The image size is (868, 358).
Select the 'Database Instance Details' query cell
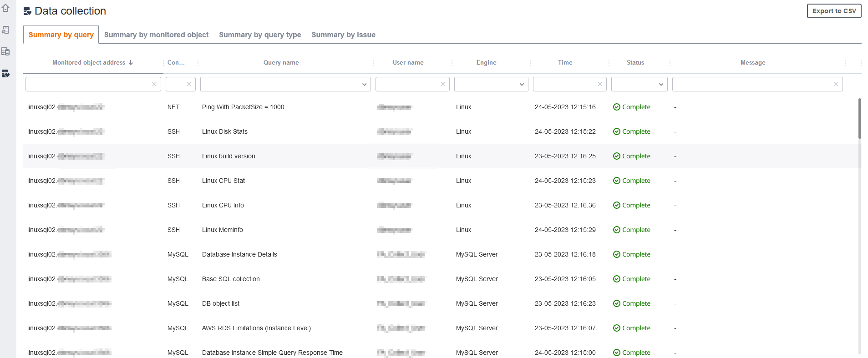click(x=239, y=254)
